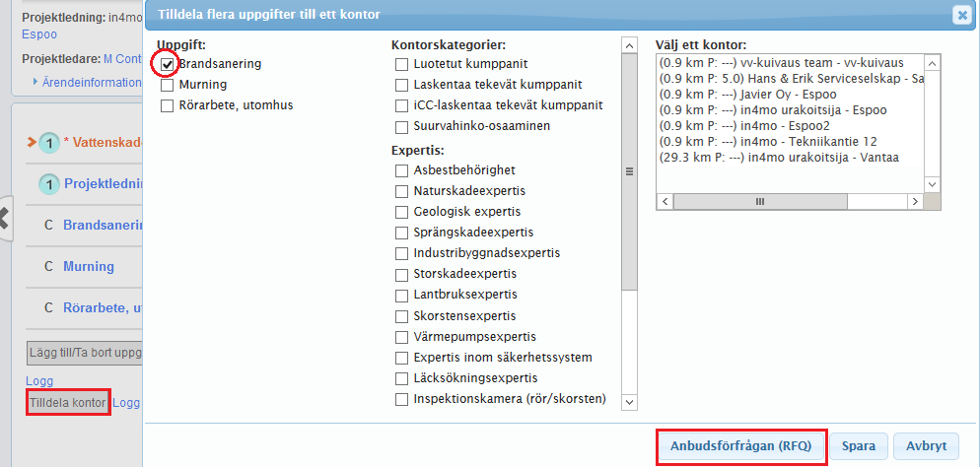Click the left sidebar collapse handle
Image resolution: width=980 pixels, height=467 pixels.
coord(4,219)
